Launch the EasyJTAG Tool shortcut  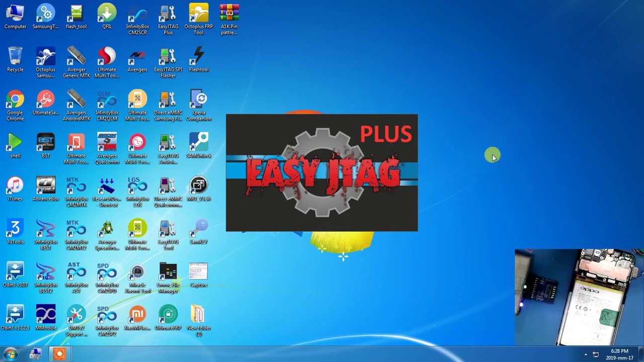tap(168, 235)
